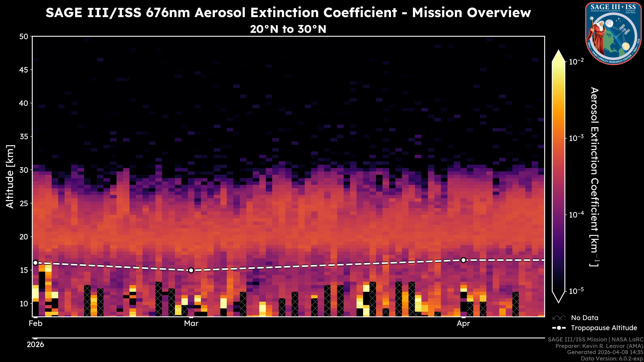Image resolution: width=644 pixels, height=362 pixels.
Task: Click the tropopause marker at Feb
Action: [36, 263]
